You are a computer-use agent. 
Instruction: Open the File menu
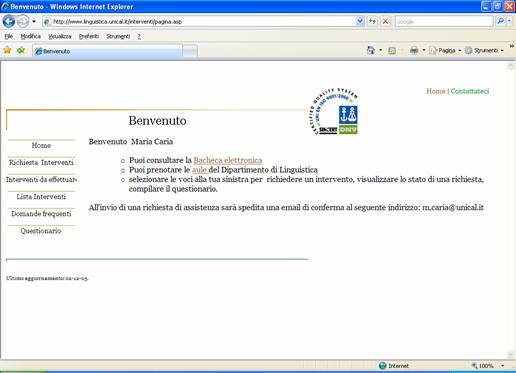pyautogui.click(x=9, y=36)
